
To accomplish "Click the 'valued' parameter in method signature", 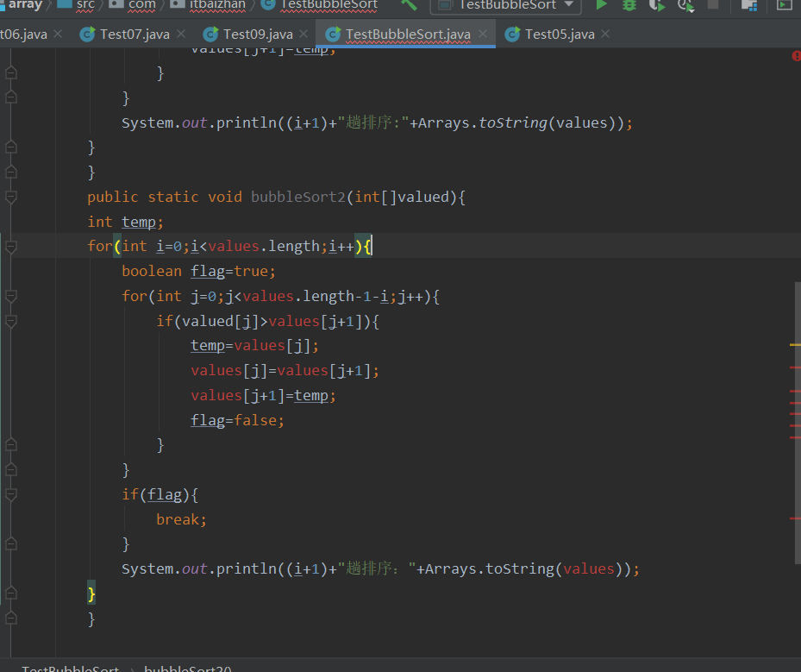I will (423, 197).
